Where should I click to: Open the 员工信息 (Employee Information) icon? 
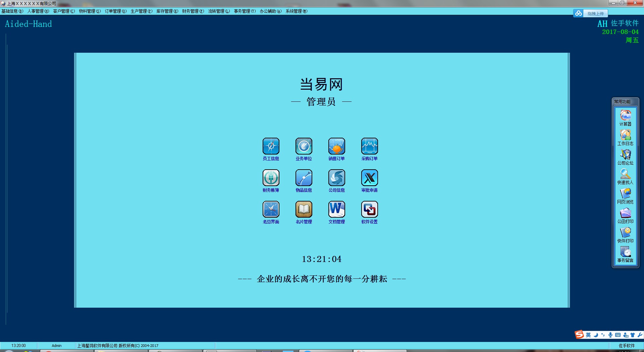(x=271, y=146)
